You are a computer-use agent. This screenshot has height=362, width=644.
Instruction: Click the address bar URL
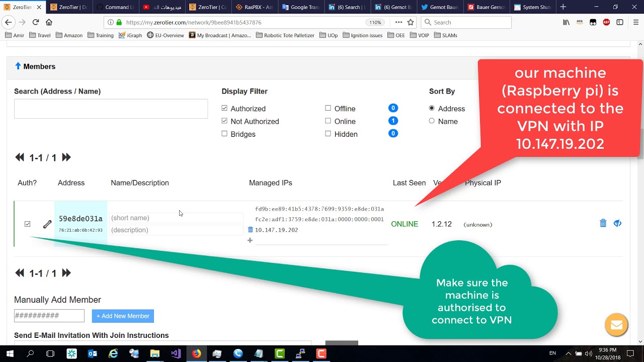pyautogui.click(x=194, y=22)
